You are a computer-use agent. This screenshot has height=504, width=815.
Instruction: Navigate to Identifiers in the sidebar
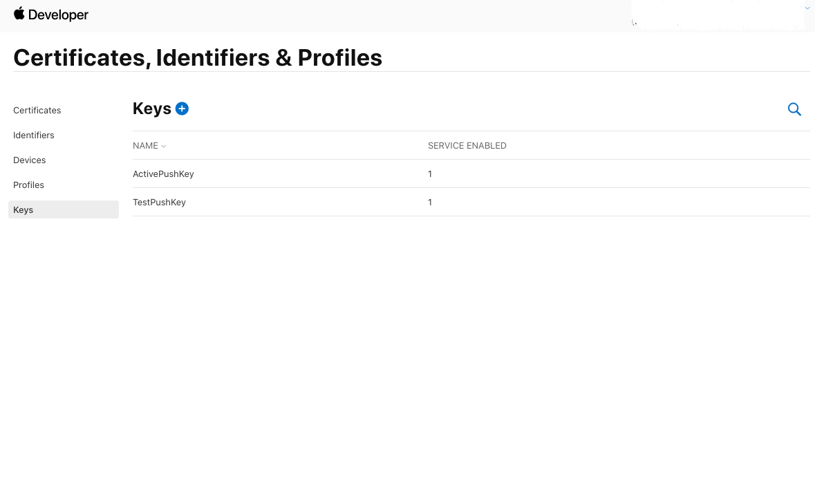[x=33, y=135]
